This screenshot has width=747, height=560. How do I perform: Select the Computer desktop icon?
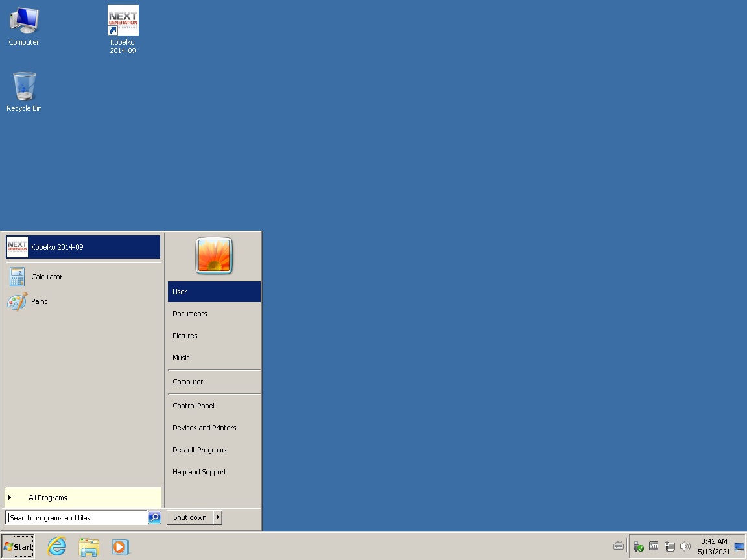pyautogui.click(x=24, y=27)
